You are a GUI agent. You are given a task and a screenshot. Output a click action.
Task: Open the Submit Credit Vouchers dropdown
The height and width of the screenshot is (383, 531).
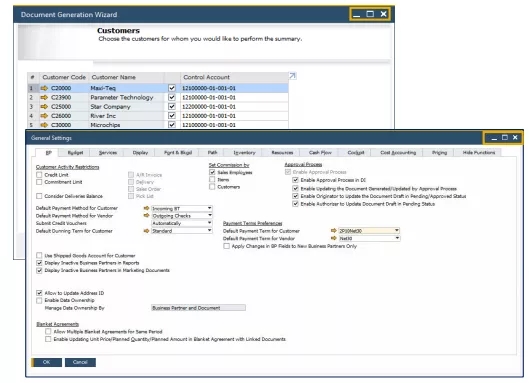click(209, 223)
